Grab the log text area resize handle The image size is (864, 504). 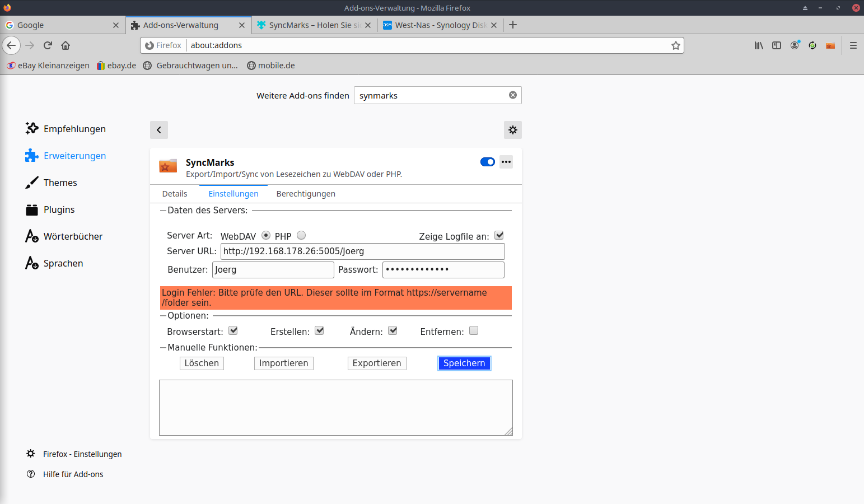508,431
